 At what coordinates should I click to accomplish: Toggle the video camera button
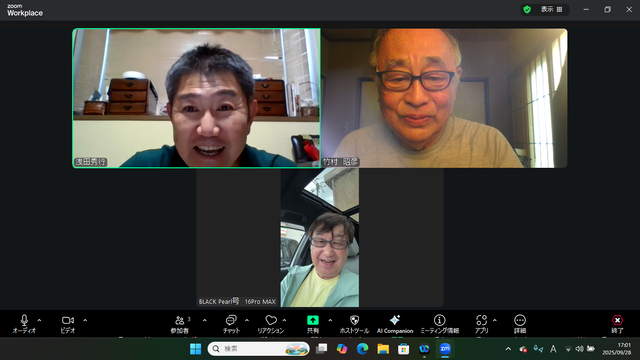[68, 320]
